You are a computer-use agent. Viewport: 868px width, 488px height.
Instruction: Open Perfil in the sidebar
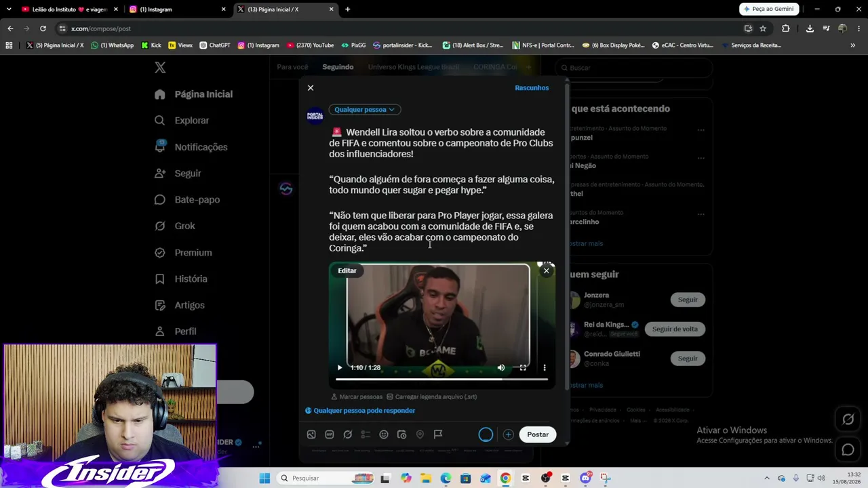[x=175, y=331]
